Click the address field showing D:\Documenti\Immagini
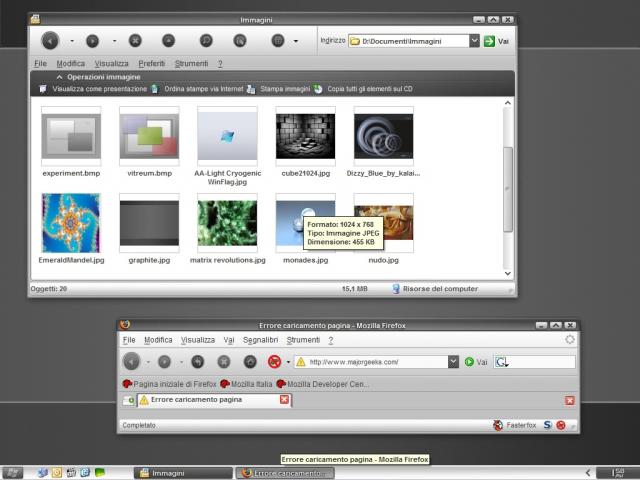Screen dimensions: 640x480 409,41
